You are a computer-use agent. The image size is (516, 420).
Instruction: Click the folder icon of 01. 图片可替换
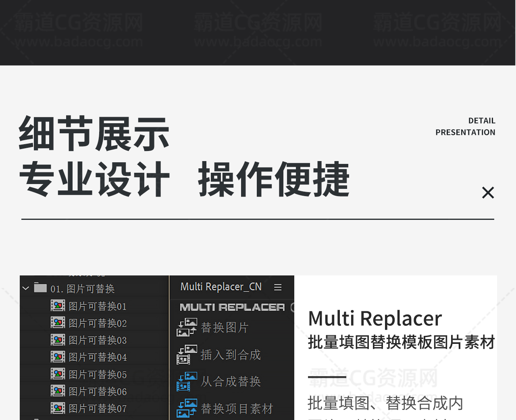(x=40, y=288)
